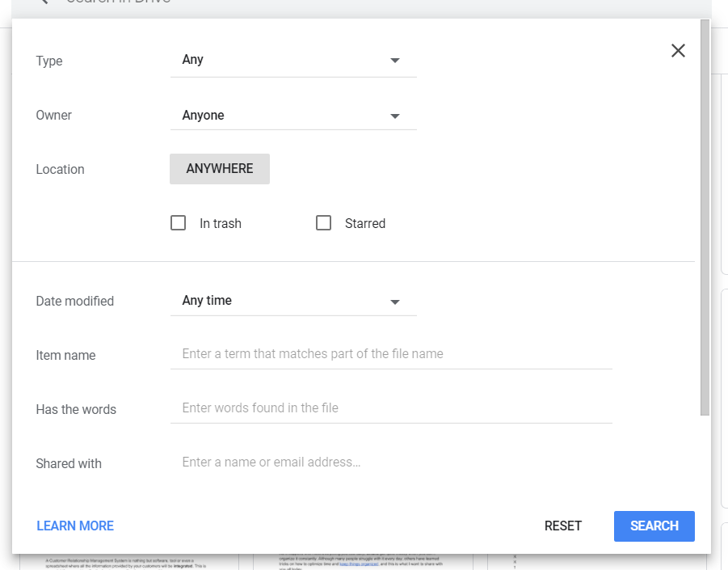The height and width of the screenshot is (570, 728).
Task: Focus the Has the words field
Action: [391, 407]
